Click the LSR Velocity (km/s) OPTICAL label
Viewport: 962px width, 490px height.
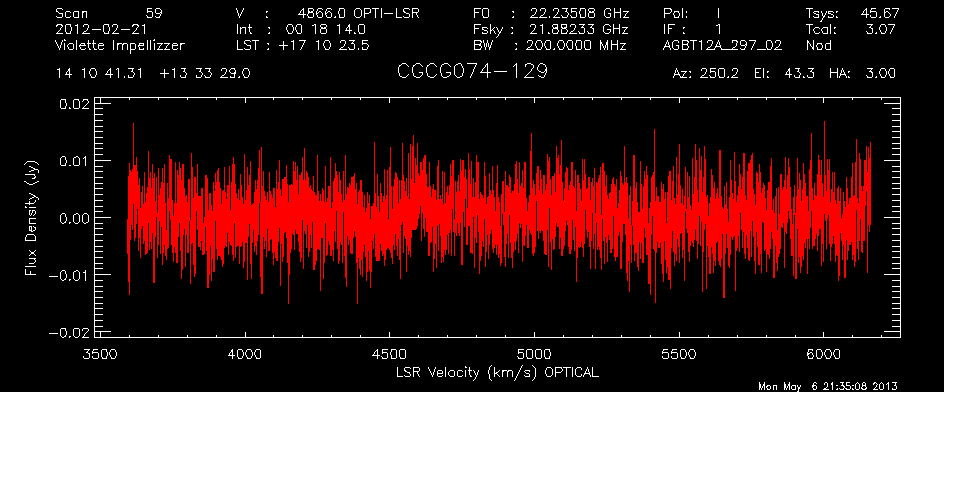pos(497,372)
